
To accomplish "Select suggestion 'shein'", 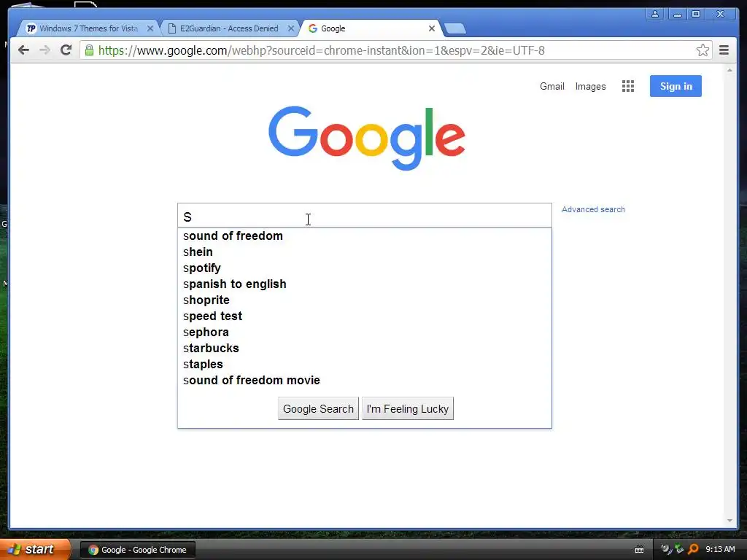I will pyautogui.click(x=365, y=252).
